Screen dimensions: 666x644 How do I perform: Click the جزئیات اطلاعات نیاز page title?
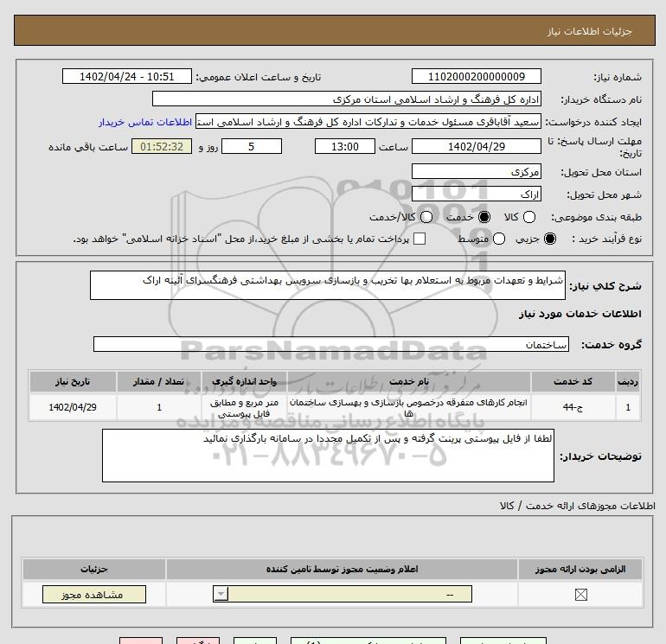point(590,31)
